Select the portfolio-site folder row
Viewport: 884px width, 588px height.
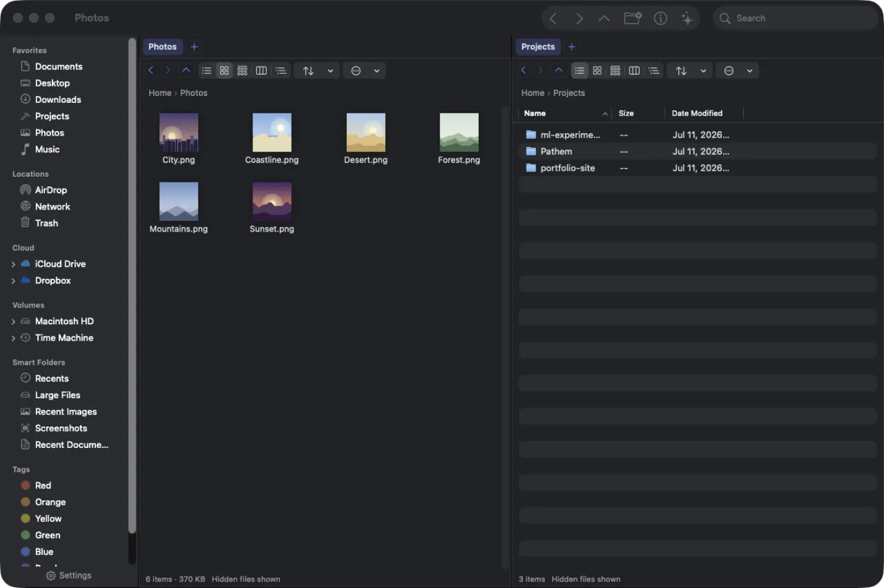[x=698, y=168]
